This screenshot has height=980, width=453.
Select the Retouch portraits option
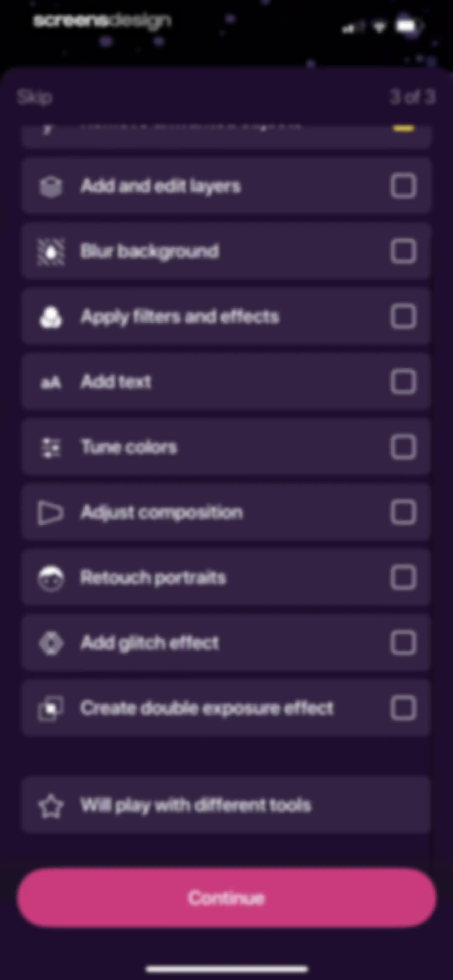pos(226,578)
